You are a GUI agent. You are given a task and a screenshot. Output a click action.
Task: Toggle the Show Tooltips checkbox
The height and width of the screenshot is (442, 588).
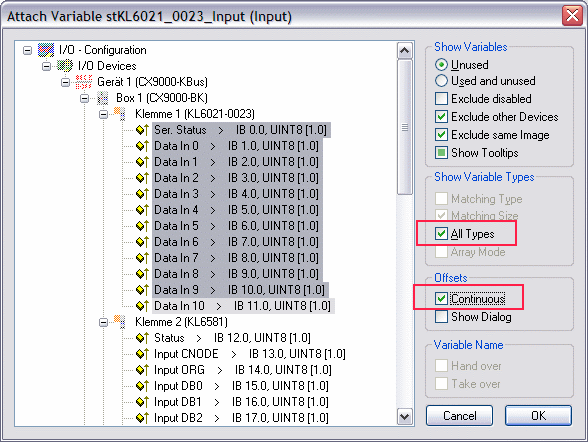(441, 153)
